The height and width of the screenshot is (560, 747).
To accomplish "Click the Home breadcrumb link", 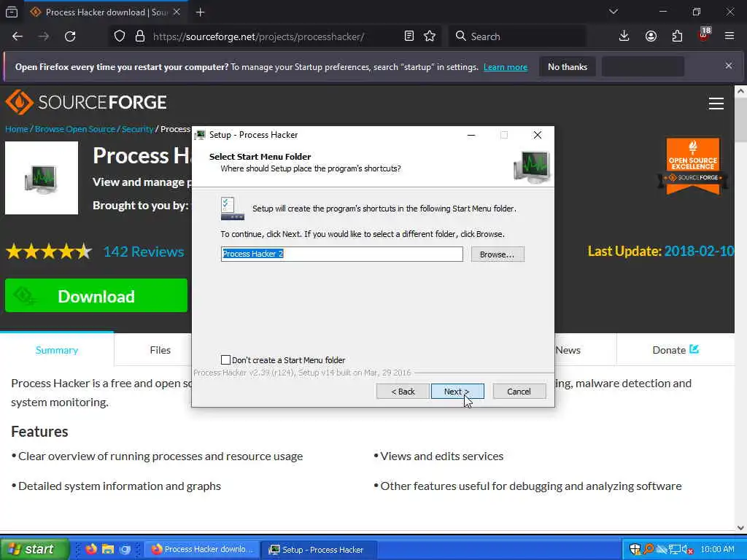I will click(17, 129).
